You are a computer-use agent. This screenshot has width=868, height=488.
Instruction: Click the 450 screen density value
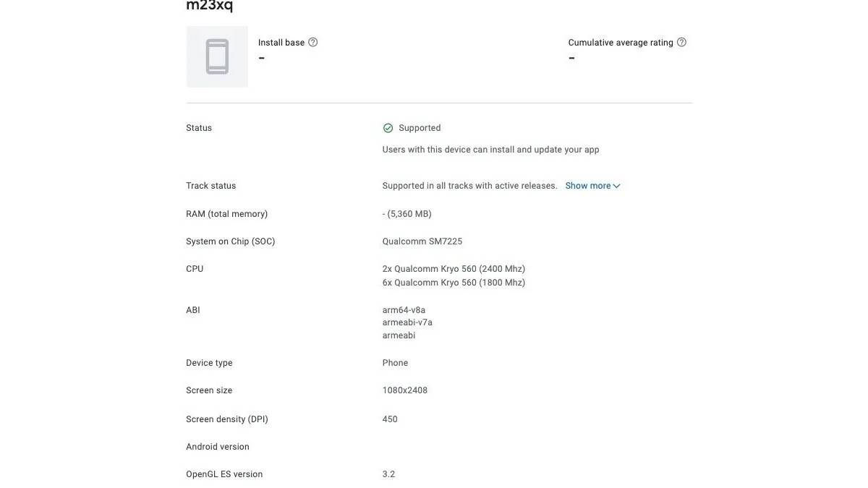pyautogui.click(x=390, y=419)
